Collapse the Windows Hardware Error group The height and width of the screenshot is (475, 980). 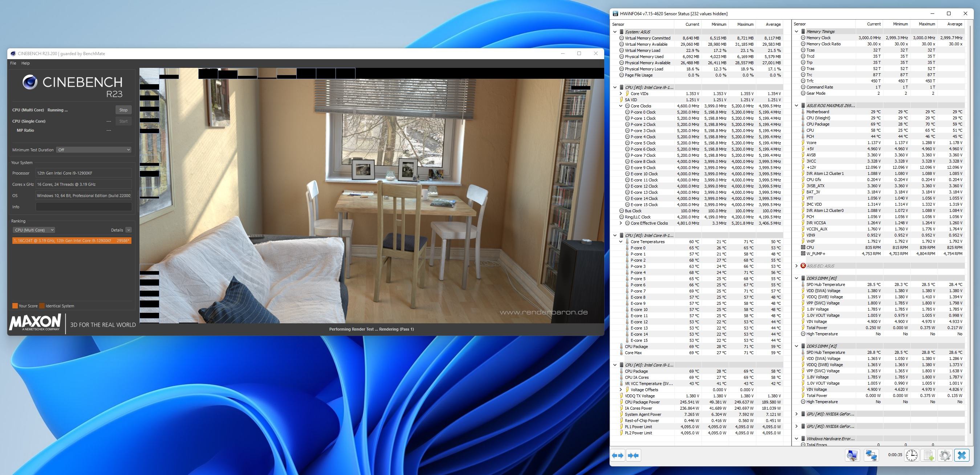click(797, 438)
